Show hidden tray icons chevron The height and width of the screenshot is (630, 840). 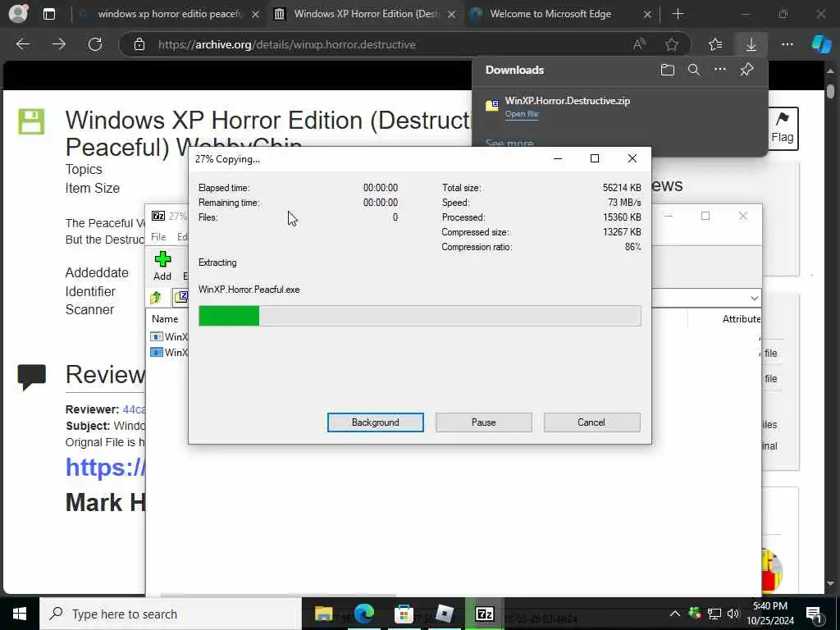[675, 614]
